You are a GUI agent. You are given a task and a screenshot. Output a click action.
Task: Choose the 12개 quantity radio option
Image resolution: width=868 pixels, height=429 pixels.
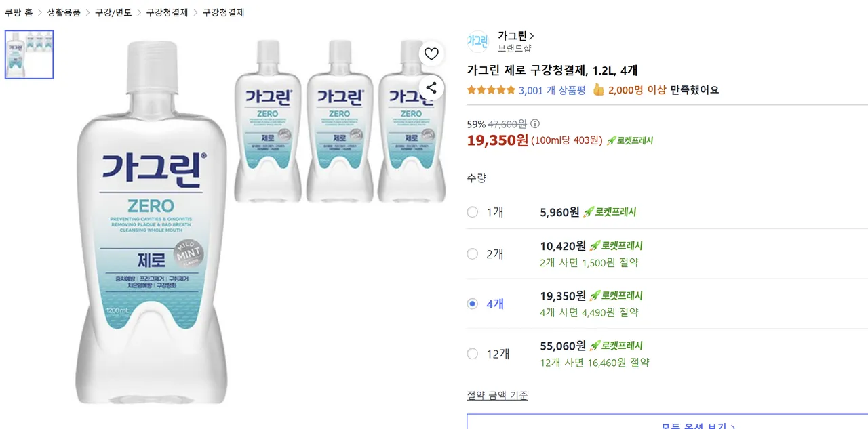point(473,354)
